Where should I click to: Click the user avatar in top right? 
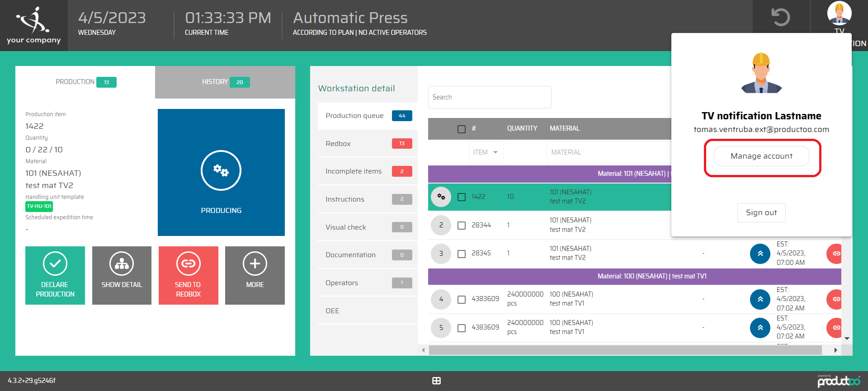(x=839, y=13)
